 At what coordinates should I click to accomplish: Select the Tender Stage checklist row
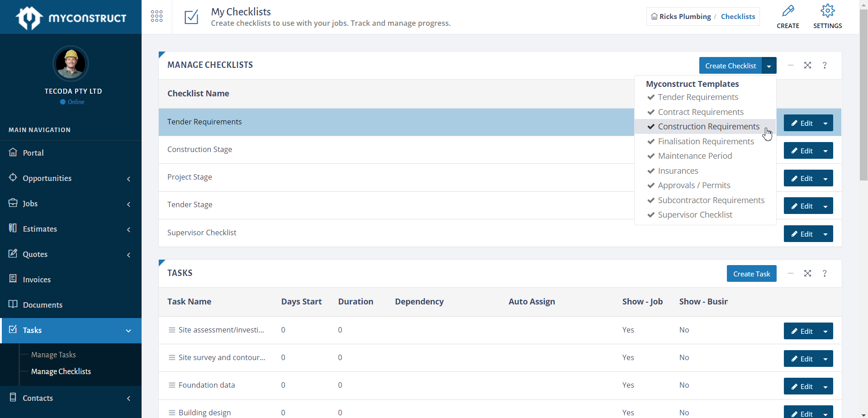pyautogui.click(x=500, y=205)
